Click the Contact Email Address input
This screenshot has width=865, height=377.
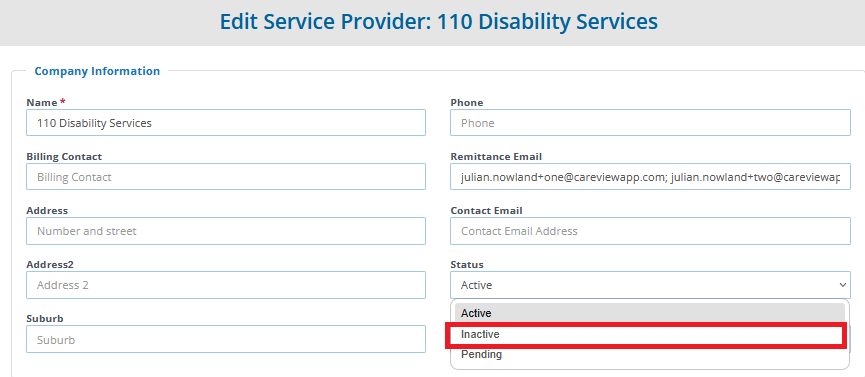tap(650, 231)
